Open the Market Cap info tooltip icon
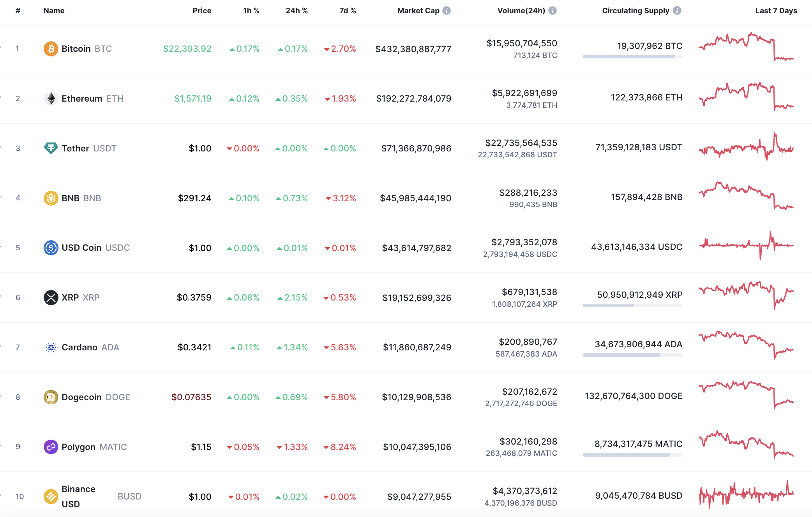The height and width of the screenshot is (517, 812). [446, 11]
